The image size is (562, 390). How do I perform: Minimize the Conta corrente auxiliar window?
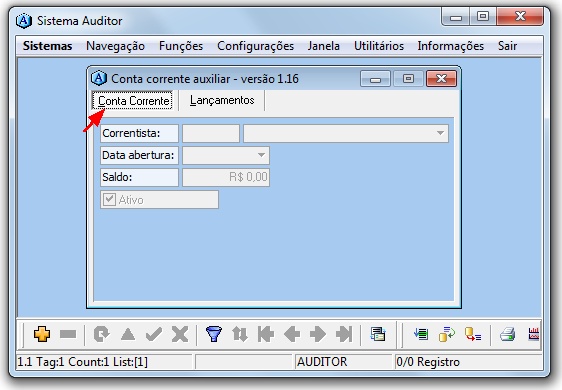[x=375, y=79]
